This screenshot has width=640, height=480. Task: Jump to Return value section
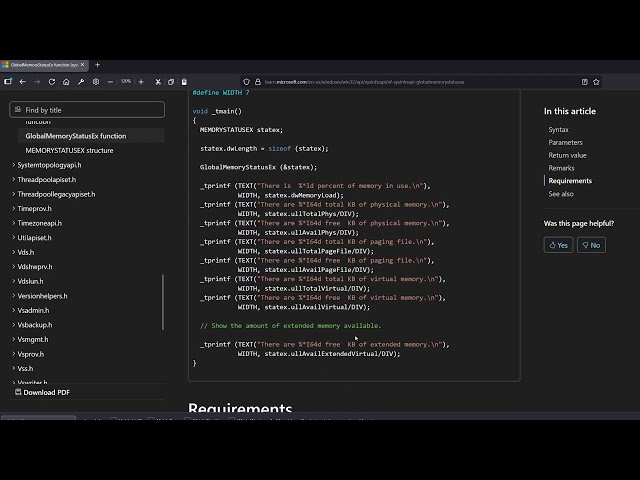pos(567,156)
